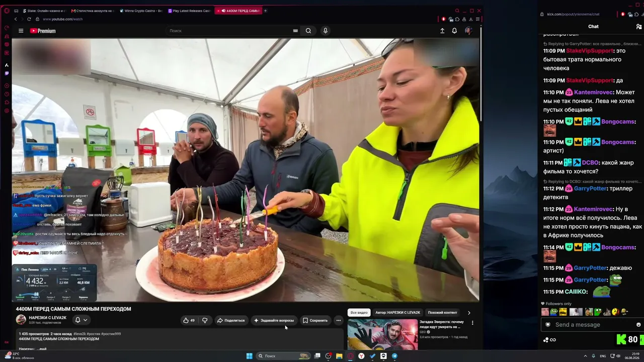This screenshot has width=644, height=362.
Task: Dislike the video with thumbs down
Action: coord(205,320)
